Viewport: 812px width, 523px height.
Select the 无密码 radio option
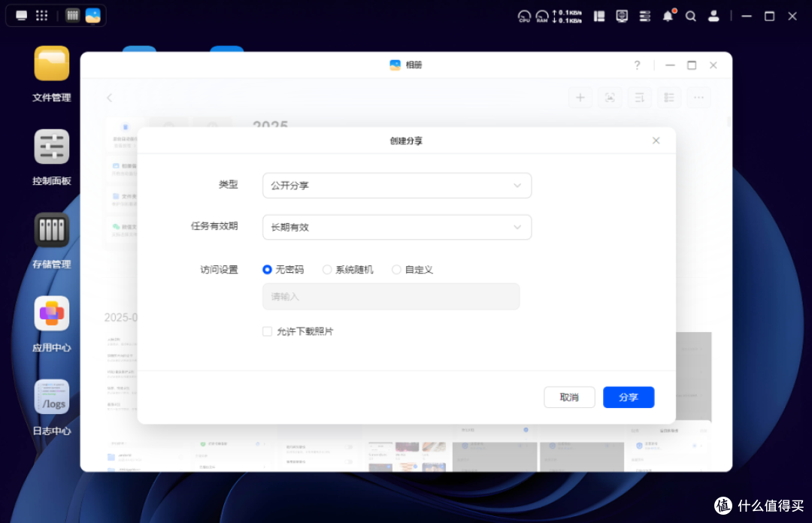point(267,270)
